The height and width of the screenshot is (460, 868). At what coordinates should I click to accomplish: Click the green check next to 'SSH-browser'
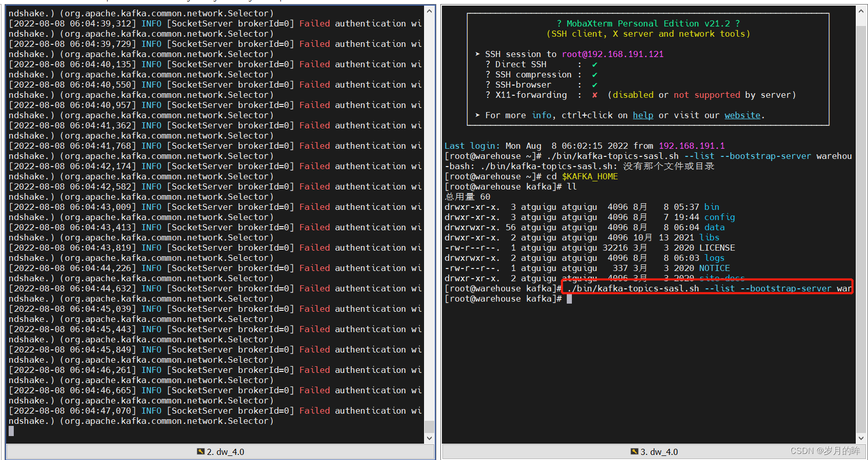coord(595,85)
